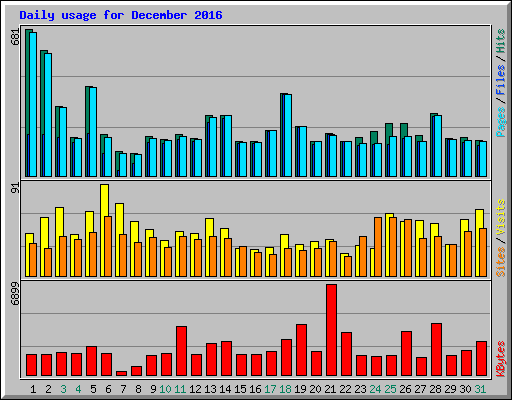Viewport: 512px width, 400px height.
Task: Click day 19 axis label
Action: (300, 389)
